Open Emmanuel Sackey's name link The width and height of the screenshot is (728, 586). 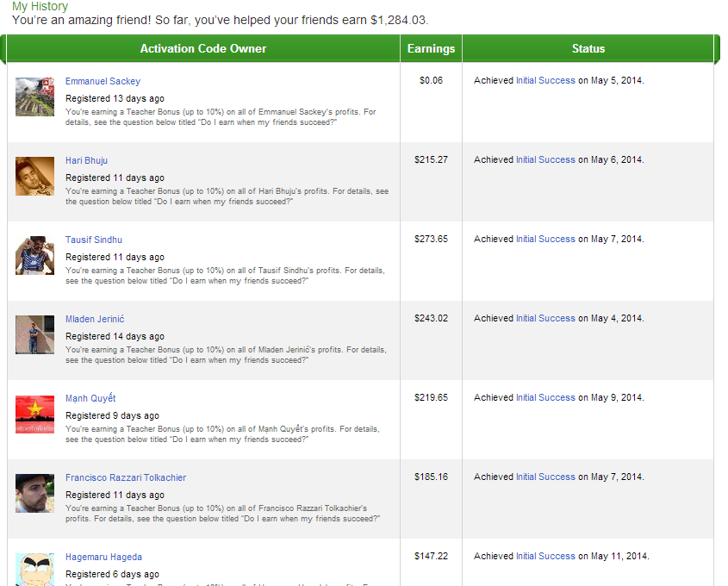pos(103,81)
